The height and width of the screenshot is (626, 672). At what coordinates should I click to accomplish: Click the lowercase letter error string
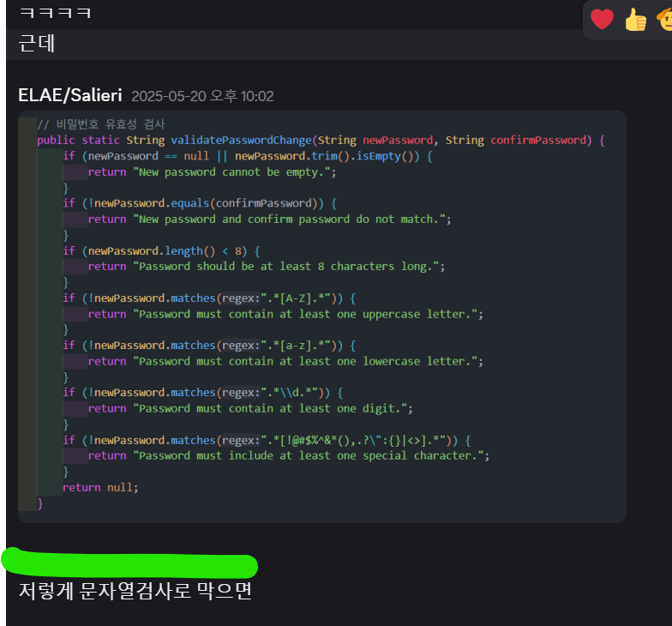point(305,361)
